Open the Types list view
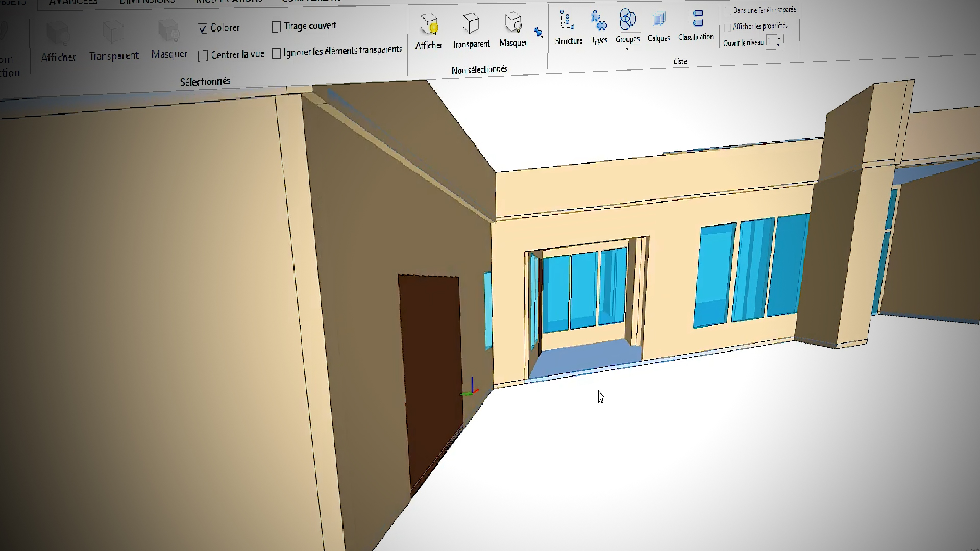Viewport: 980px width, 551px height. pos(599,27)
